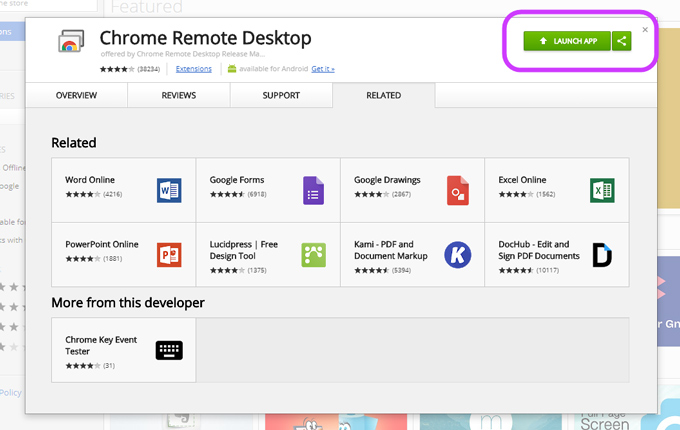
Task: Click the DocHub rating count (10117)
Action: point(547,270)
